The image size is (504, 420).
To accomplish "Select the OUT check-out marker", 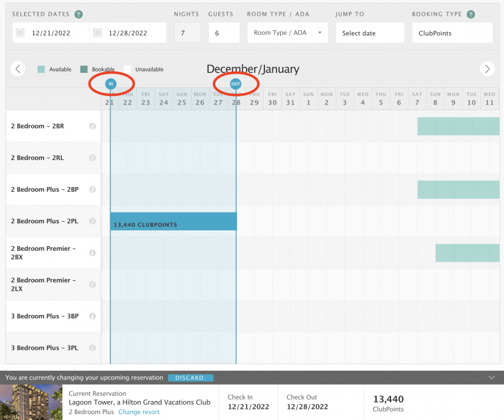I will point(236,83).
